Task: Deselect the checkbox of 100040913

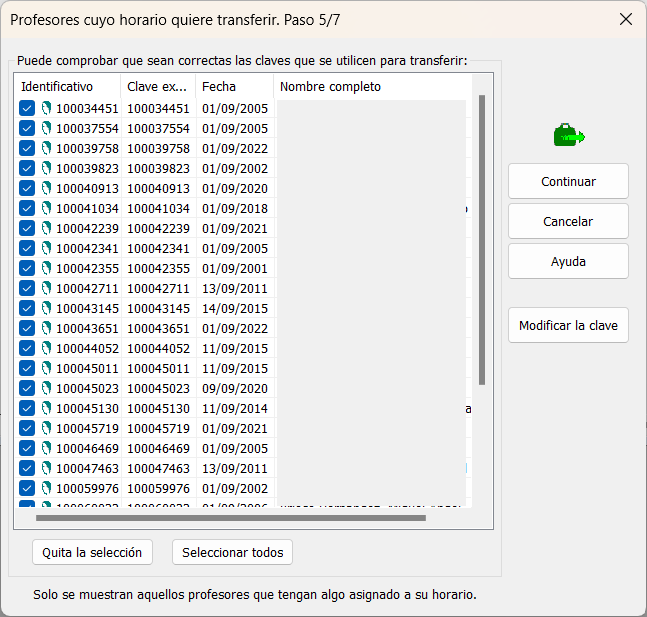Action: [27, 188]
